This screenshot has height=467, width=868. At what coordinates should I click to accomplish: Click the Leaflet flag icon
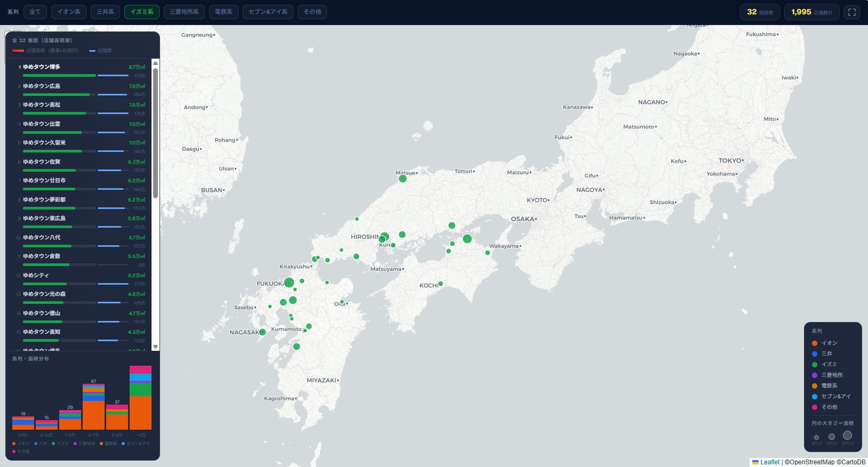click(x=755, y=462)
